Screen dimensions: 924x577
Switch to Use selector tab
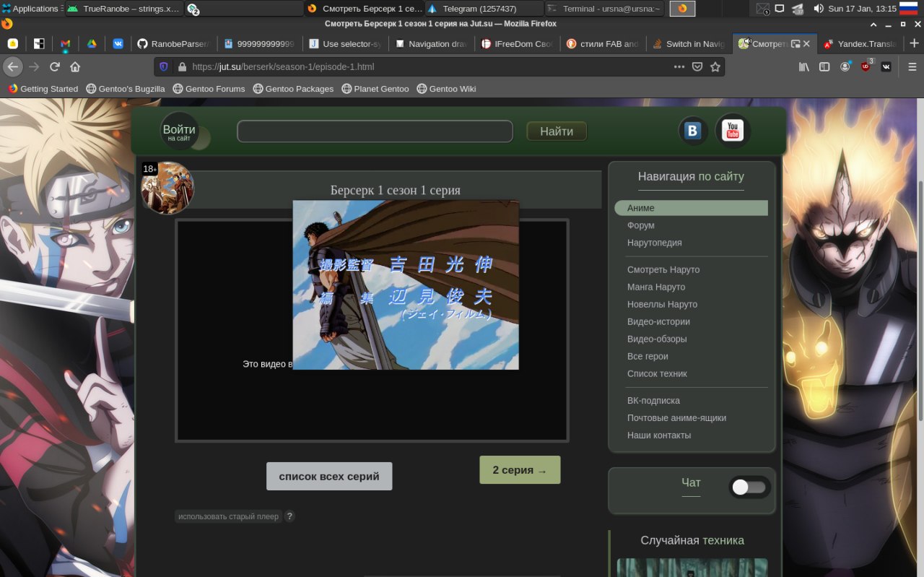[x=344, y=43]
